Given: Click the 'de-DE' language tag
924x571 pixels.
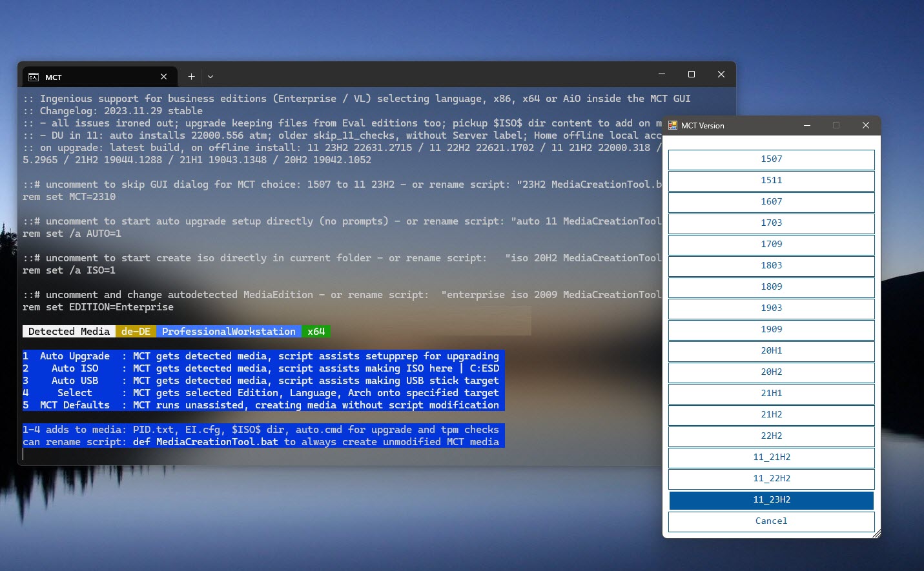Looking at the screenshot, I should tap(136, 332).
